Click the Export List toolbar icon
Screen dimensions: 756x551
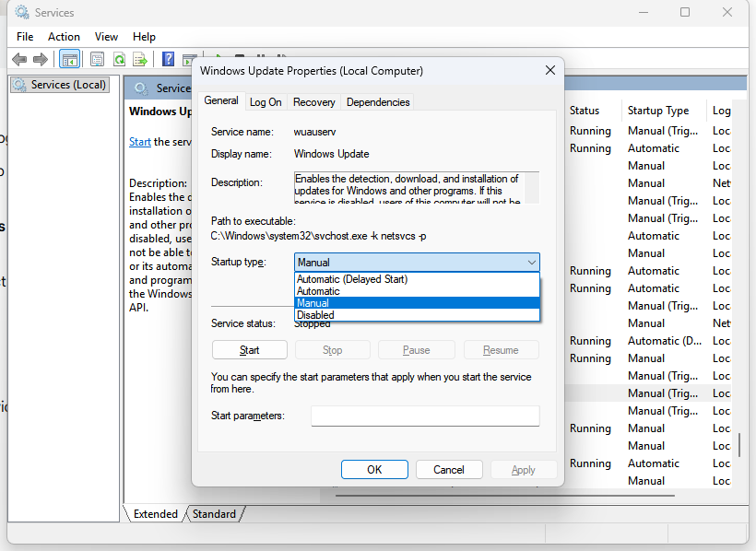[x=140, y=59]
